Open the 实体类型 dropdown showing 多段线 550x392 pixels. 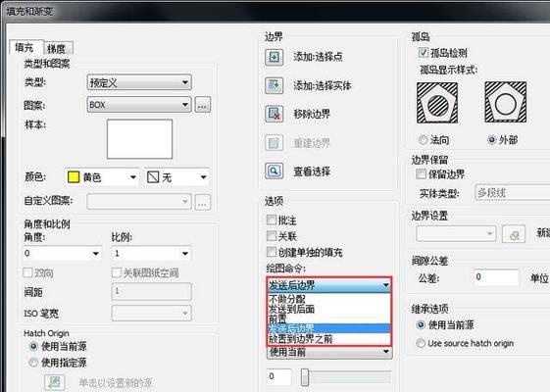(513, 193)
